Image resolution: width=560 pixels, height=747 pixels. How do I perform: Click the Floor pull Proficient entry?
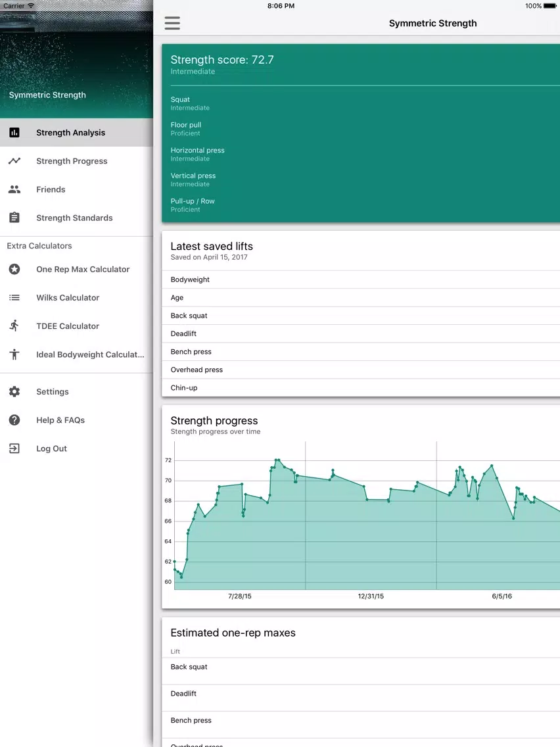[x=186, y=129]
